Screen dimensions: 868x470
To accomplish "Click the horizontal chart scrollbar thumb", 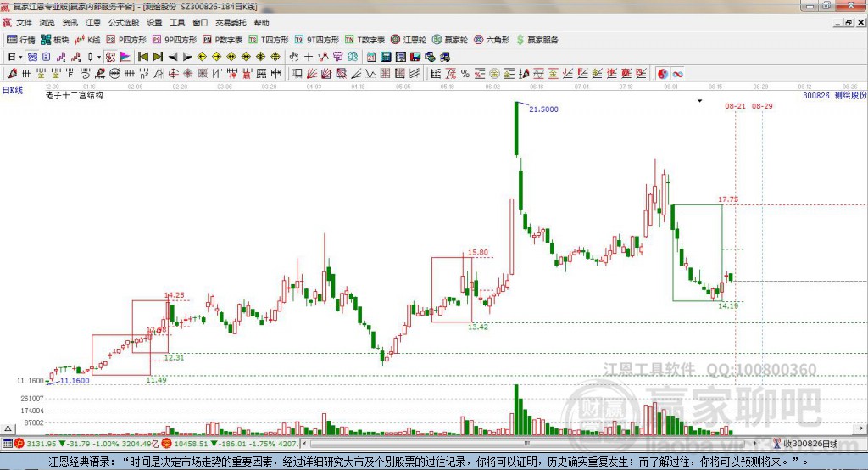I will tap(529, 444).
